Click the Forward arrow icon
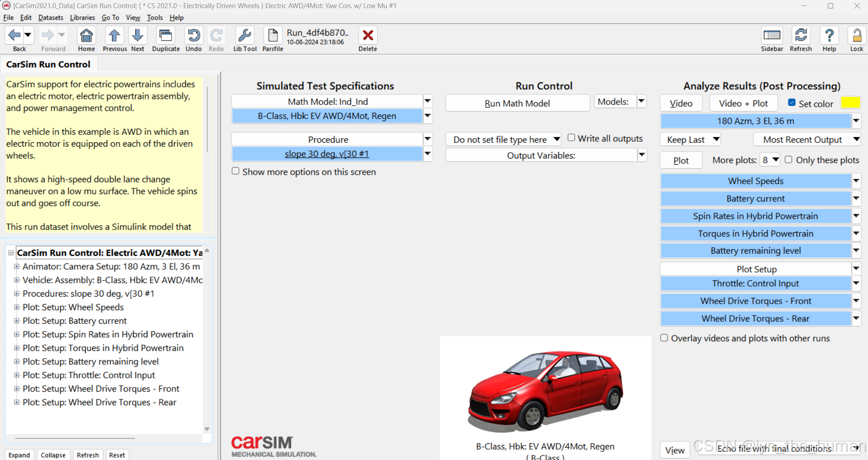The width and height of the screenshot is (868, 460). click(x=48, y=35)
